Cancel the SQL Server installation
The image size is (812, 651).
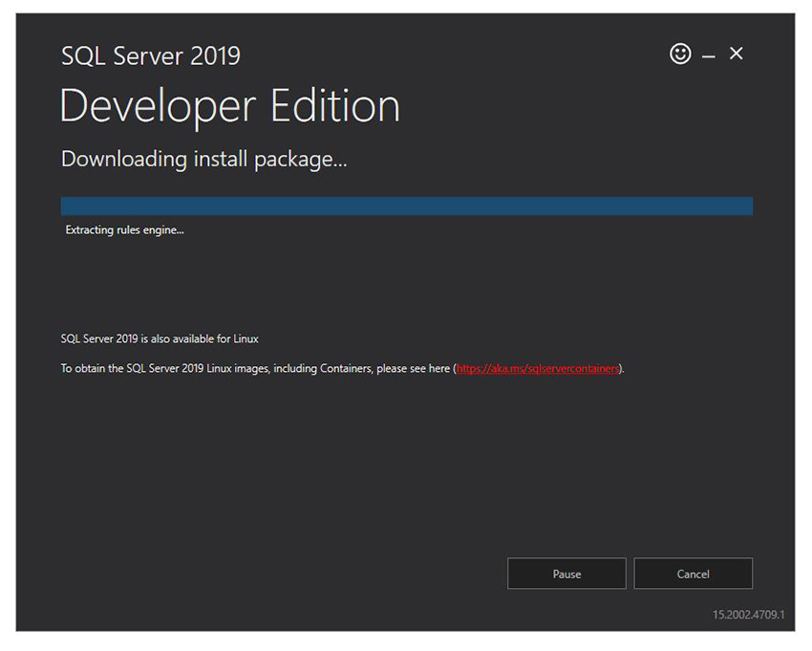tap(693, 574)
